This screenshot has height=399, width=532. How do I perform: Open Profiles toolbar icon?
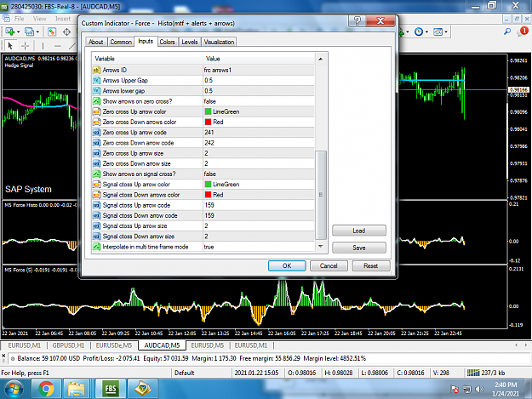tap(29, 31)
